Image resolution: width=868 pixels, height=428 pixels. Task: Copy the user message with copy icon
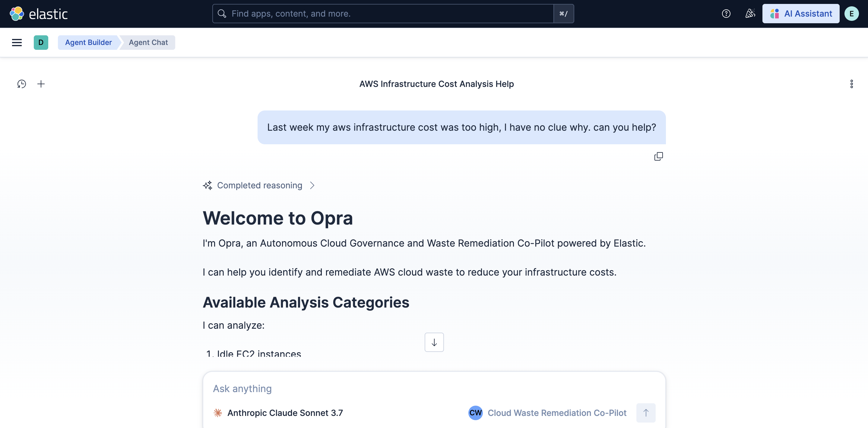pyautogui.click(x=658, y=156)
